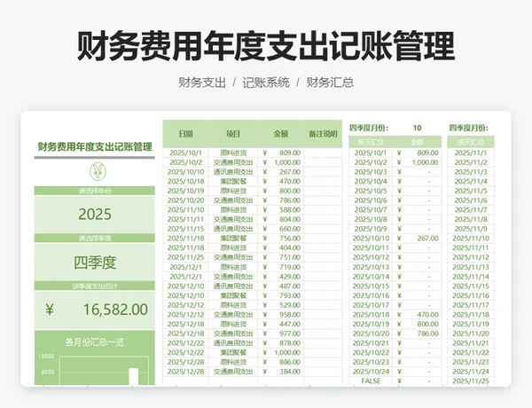The image size is (532, 408).
Task: Select summary date 2025/10/16
Action: (371, 295)
